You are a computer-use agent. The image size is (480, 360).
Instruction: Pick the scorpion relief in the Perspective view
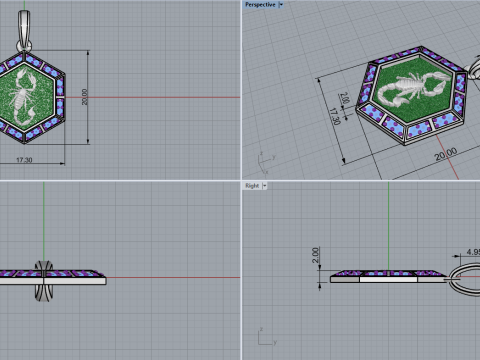coord(413,89)
